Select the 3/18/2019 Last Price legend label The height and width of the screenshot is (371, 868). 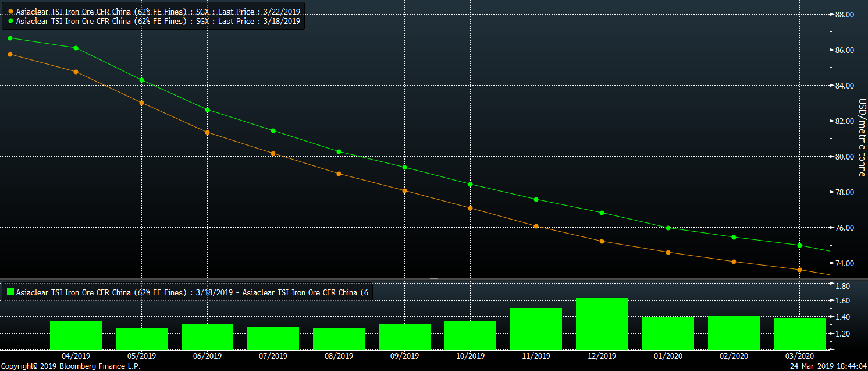tap(158, 21)
